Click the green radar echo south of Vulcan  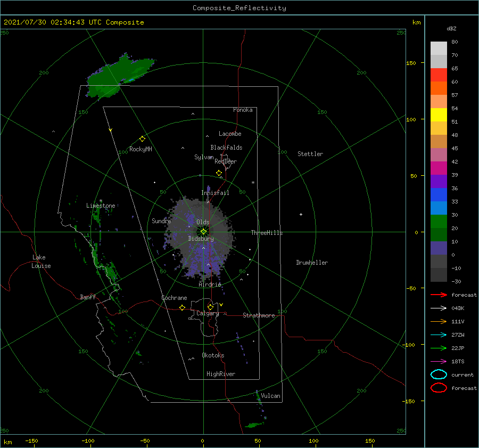click(x=254, y=425)
